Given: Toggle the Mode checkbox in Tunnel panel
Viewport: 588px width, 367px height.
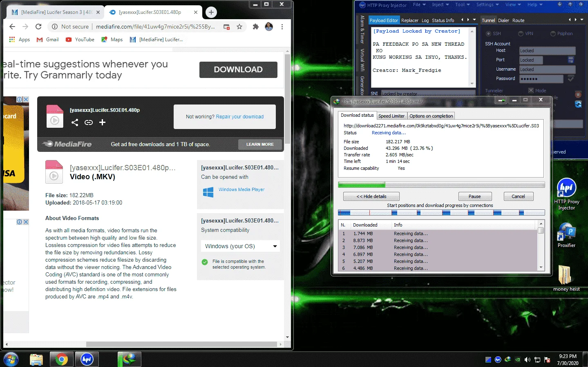Looking at the screenshot, I should pos(531,91).
